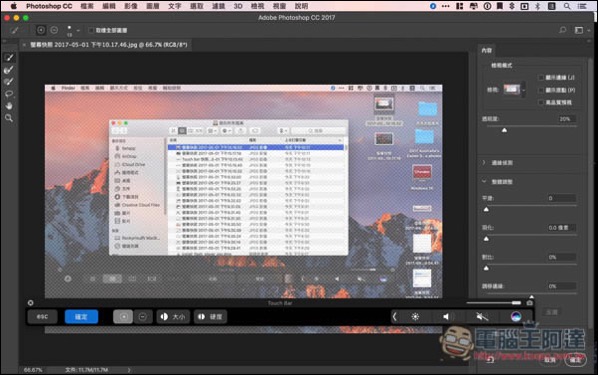Select the third Brush tool in toolbar
The image size is (598, 375).
(9, 82)
